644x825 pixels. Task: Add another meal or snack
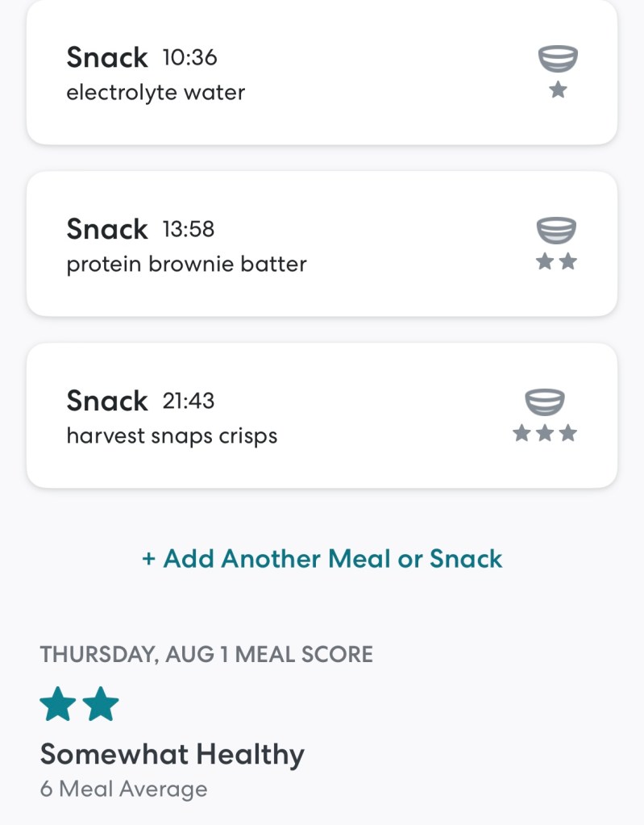pyautogui.click(x=322, y=559)
